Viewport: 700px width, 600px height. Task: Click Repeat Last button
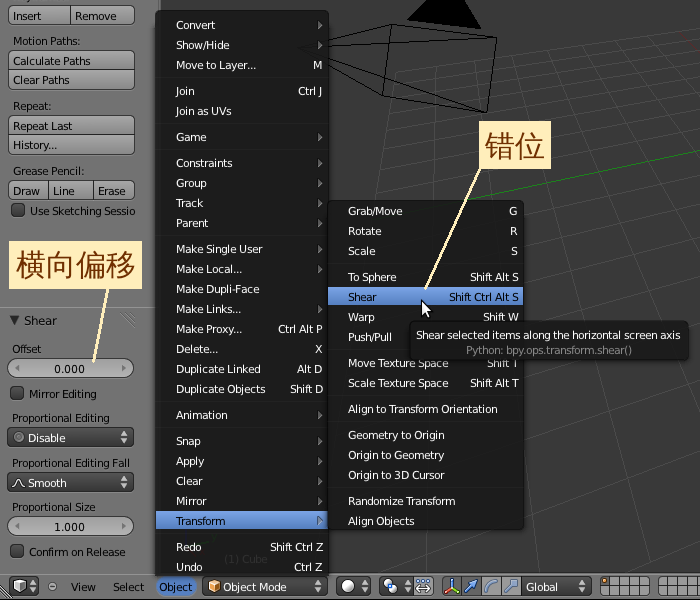click(x=71, y=126)
